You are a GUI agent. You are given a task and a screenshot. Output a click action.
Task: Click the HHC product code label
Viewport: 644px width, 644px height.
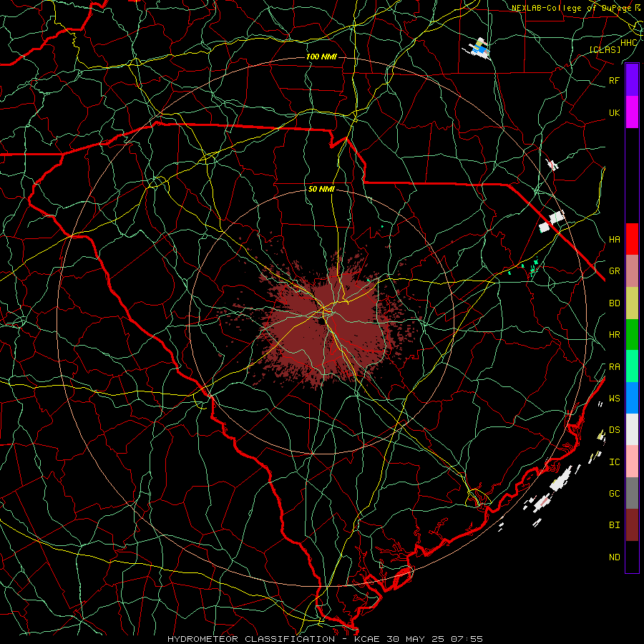629,43
